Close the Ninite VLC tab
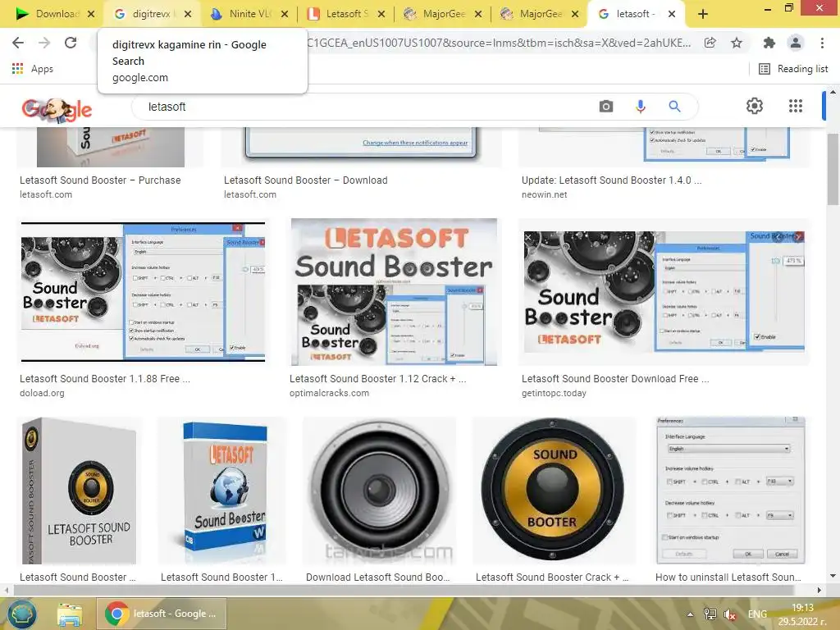Image resolution: width=840 pixels, height=630 pixels. [285, 14]
